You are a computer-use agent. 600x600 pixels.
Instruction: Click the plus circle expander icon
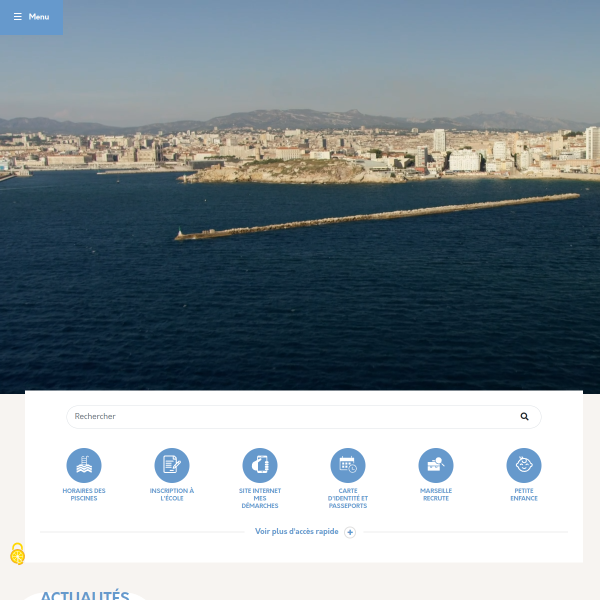(x=350, y=532)
